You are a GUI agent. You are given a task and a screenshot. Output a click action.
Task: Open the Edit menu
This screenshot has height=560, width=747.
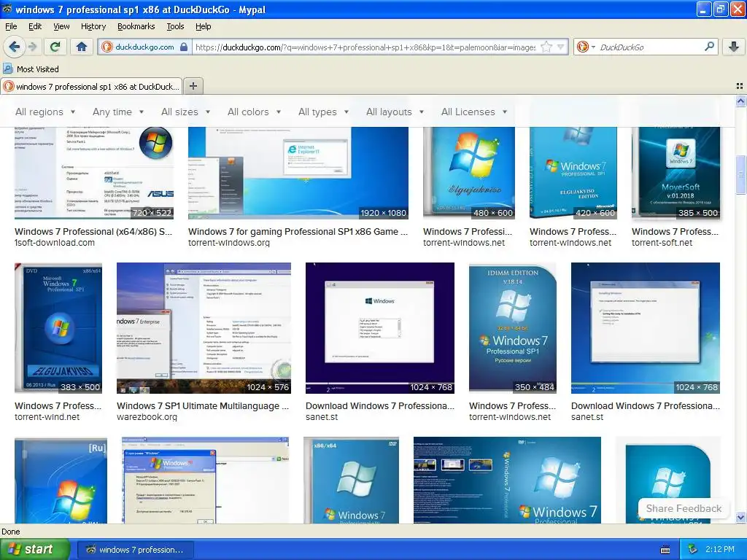point(35,27)
